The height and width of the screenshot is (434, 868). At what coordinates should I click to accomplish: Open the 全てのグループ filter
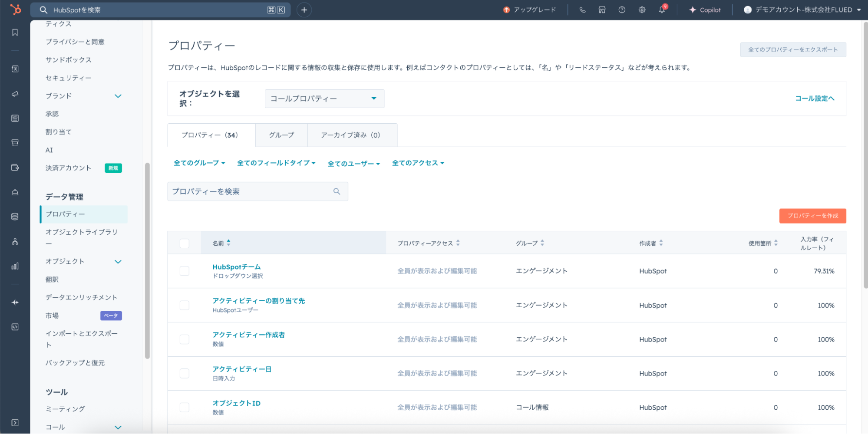(x=199, y=163)
